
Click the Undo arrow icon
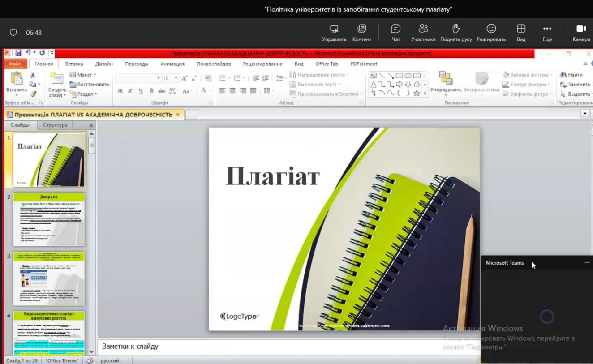click(28, 53)
